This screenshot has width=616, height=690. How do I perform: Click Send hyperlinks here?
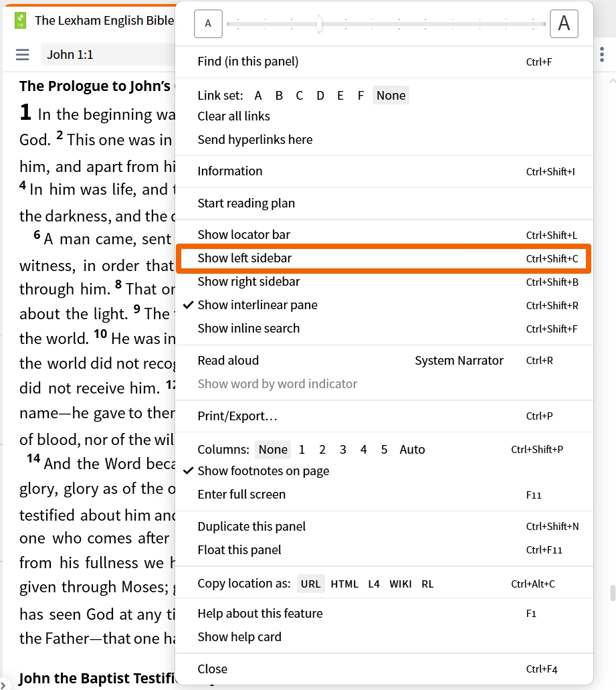click(385, 139)
